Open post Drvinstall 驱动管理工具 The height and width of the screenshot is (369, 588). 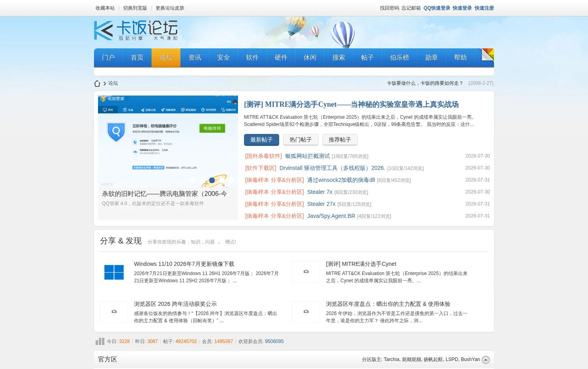click(x=332, y=168)
